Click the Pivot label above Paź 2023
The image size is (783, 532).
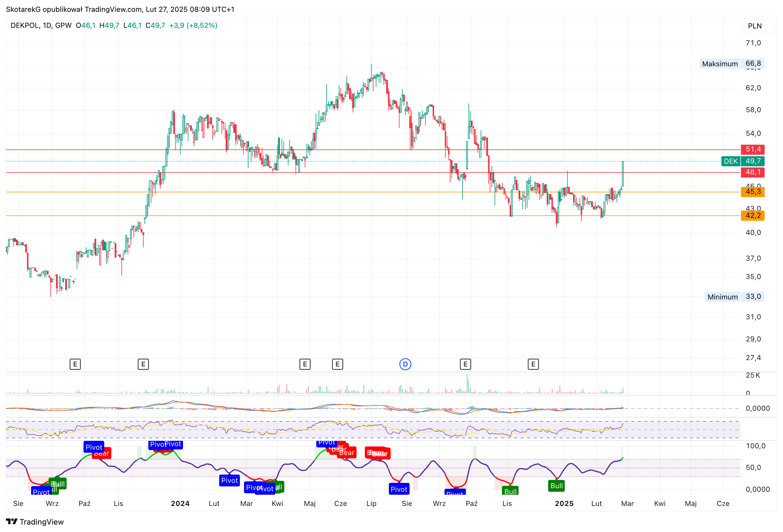click(94, 447)
